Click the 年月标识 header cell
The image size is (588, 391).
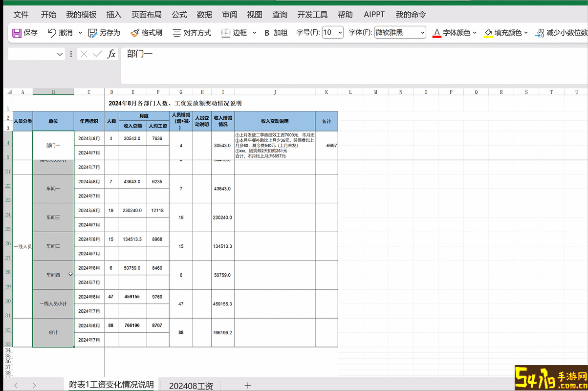(89, 121)
